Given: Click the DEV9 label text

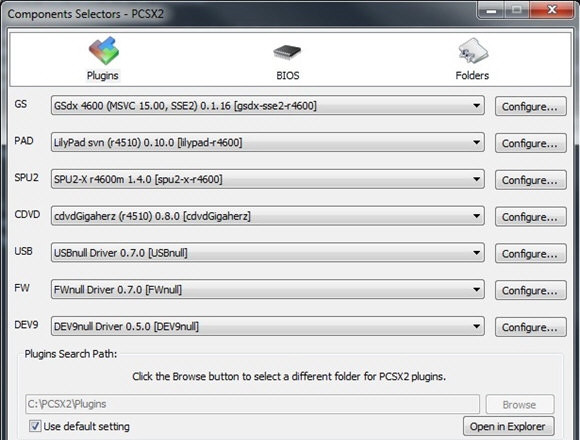Looking at the screenshot, I should tap(26, 325).
